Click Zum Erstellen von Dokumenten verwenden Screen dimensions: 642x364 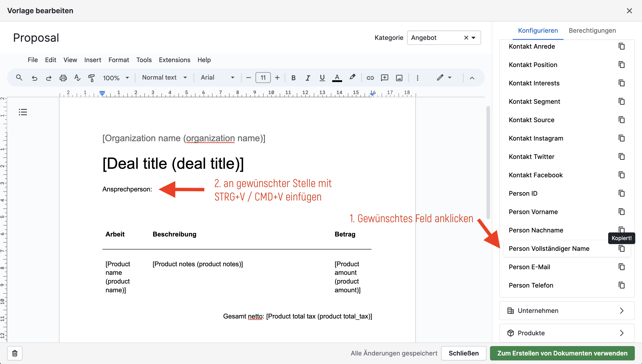[x=562, y=353]
